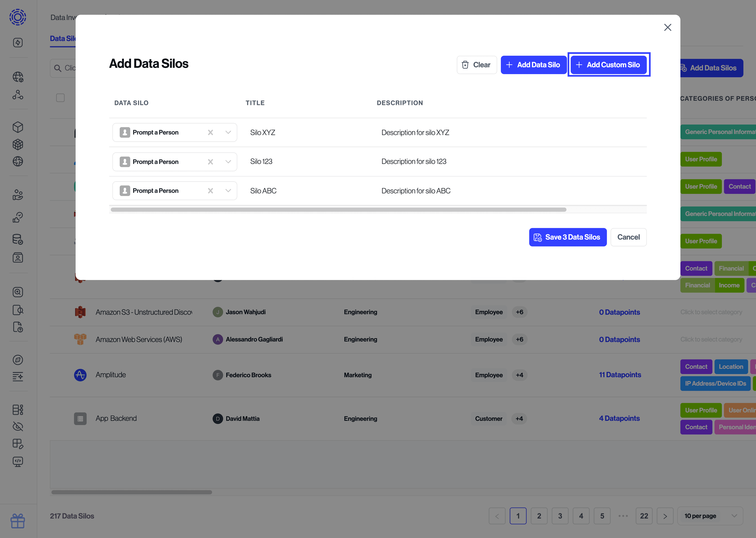Open the gift box icon
Screen dimensions: 756x538
(18, 521)
